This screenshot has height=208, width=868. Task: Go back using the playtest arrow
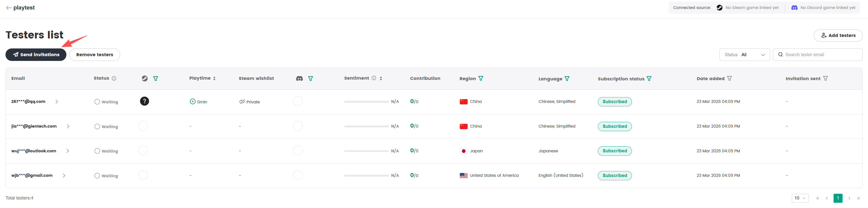[x=9, y=8]
